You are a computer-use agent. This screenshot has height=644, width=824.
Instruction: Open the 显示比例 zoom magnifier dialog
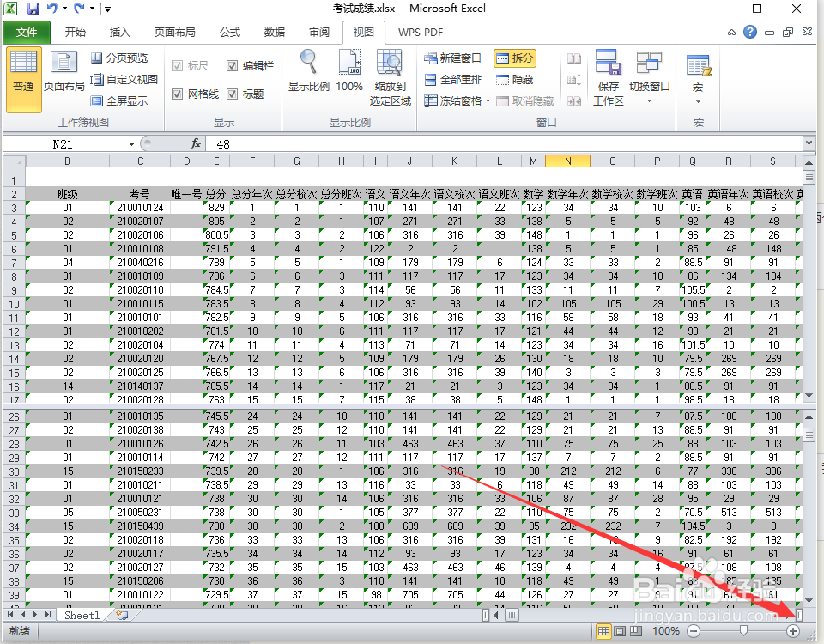pyautogui.click(x=308, y=71)
